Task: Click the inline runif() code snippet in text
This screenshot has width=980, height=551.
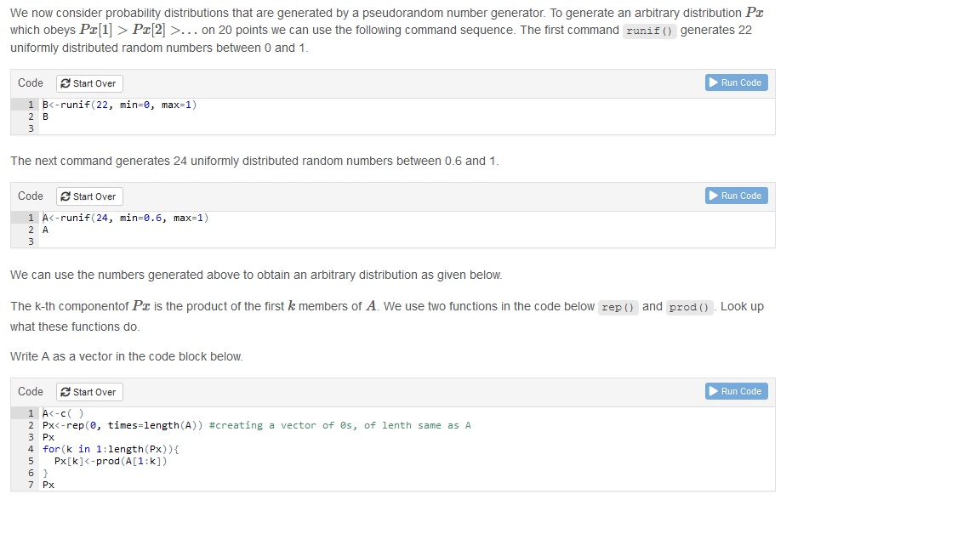Action: pos(649,31)
